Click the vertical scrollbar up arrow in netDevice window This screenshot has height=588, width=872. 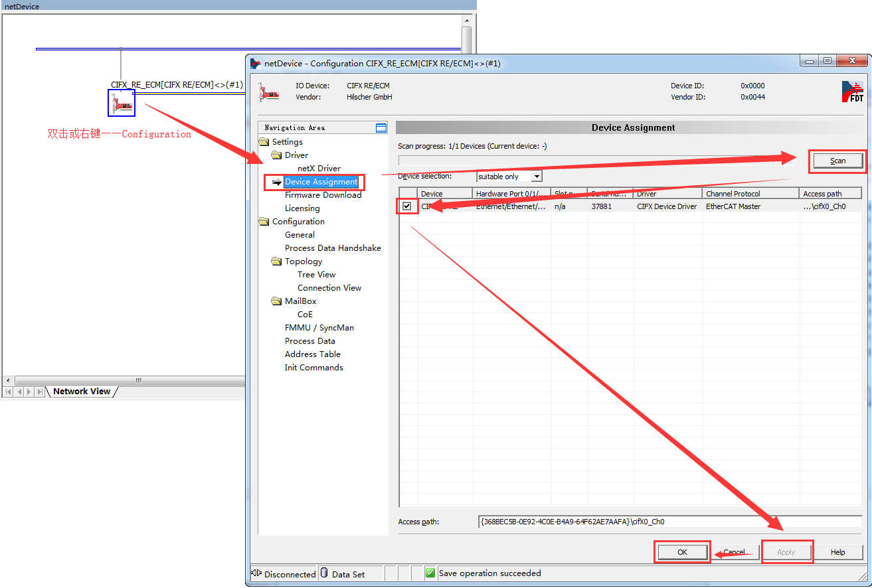coord(467,21)
